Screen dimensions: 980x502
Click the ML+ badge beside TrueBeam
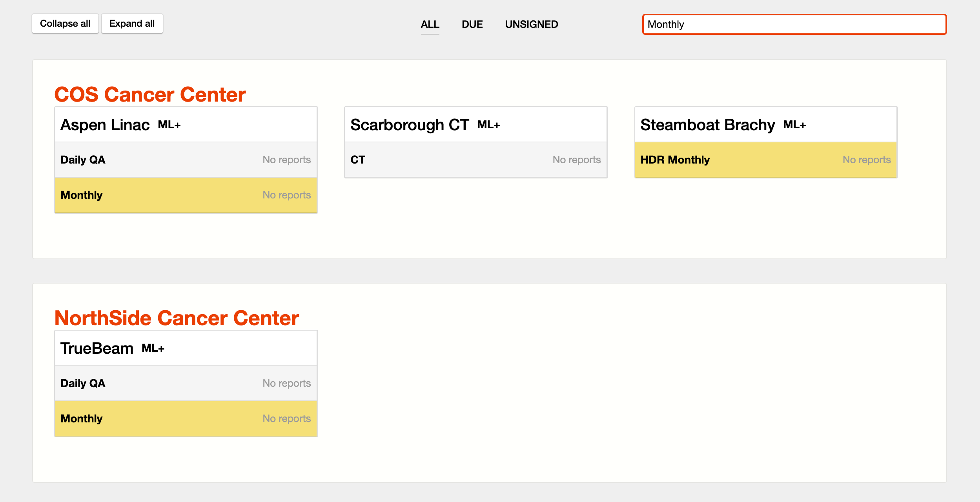tap(153, 348)
